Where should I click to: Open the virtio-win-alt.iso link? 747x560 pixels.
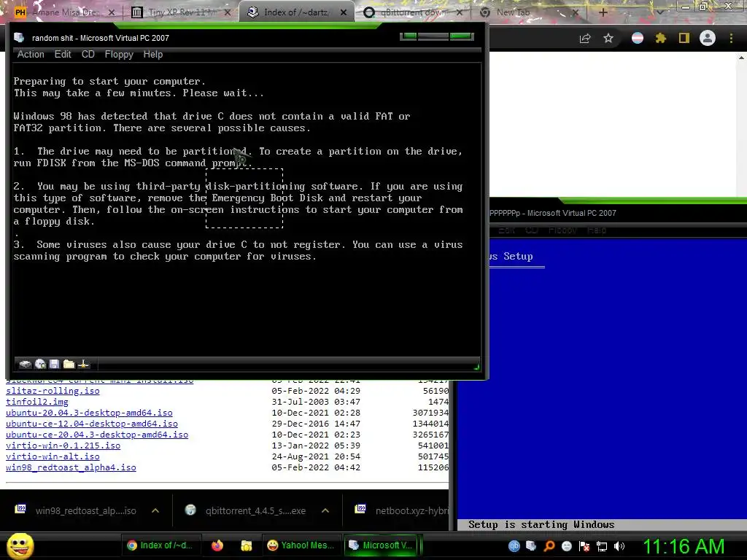(x=53, y=456)
